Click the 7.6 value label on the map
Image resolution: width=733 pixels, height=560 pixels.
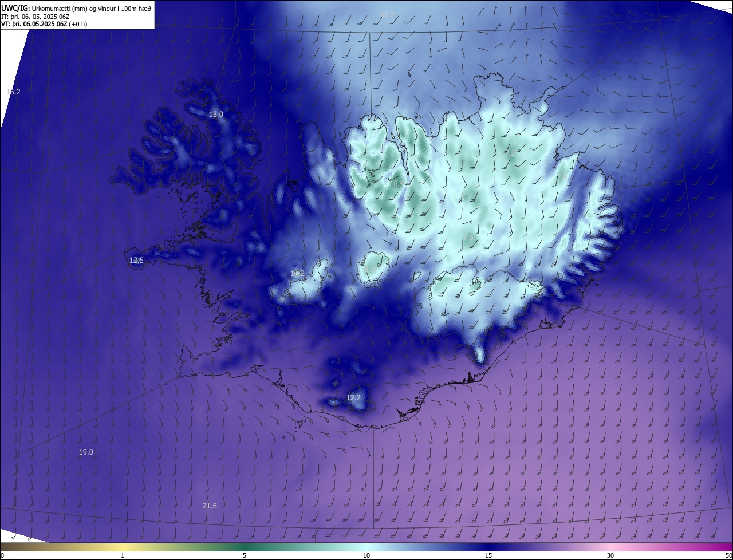(469, 236)
